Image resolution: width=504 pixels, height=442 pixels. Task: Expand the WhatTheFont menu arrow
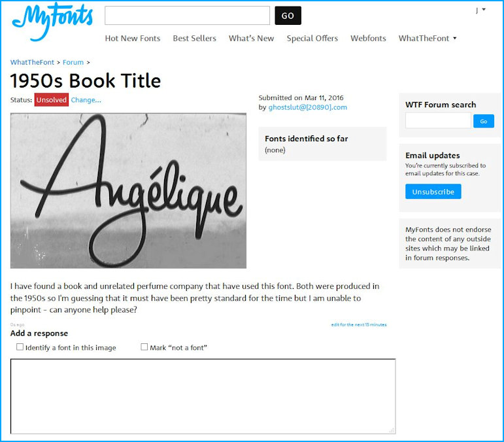tap(455, 39)
